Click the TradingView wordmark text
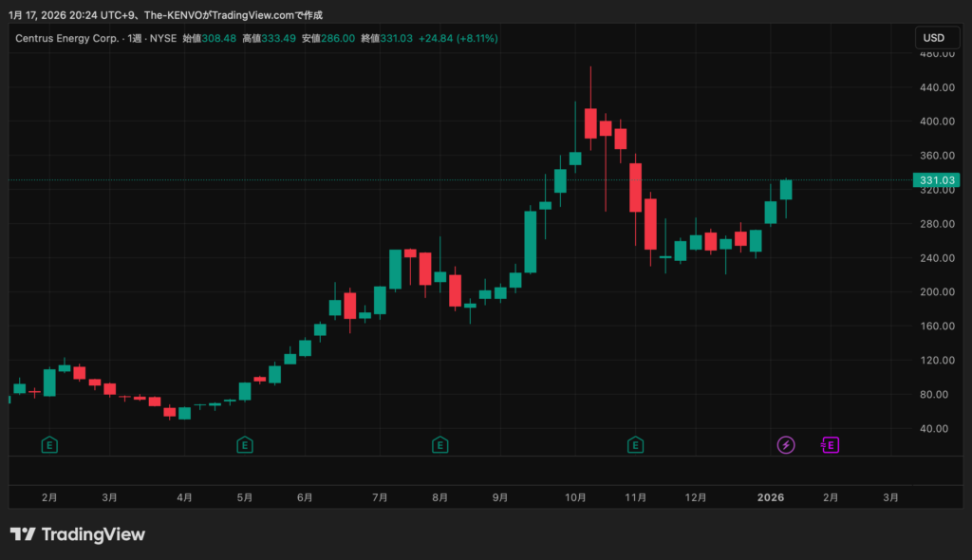This screenshot has height=560, width=972. pos(93,534)
